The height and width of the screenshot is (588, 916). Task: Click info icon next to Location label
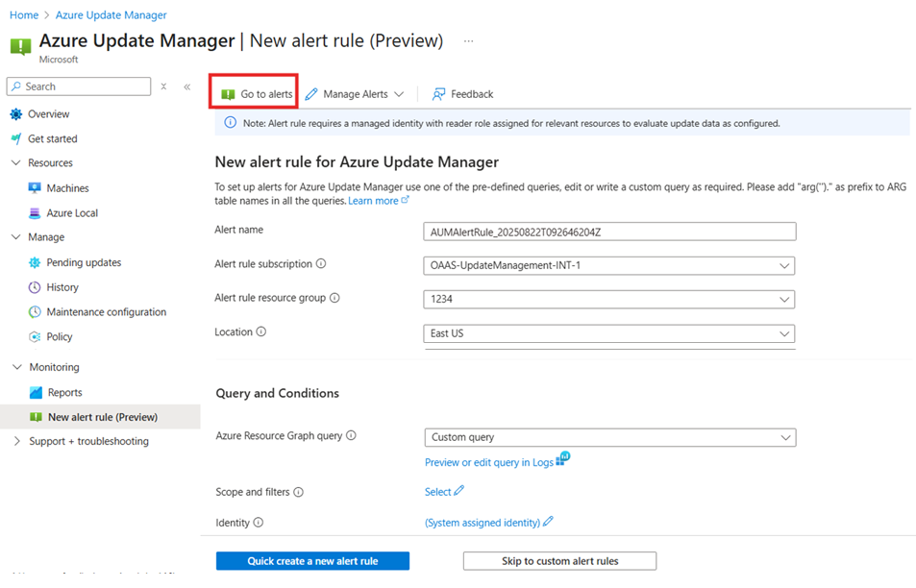[x=261, y=332]
